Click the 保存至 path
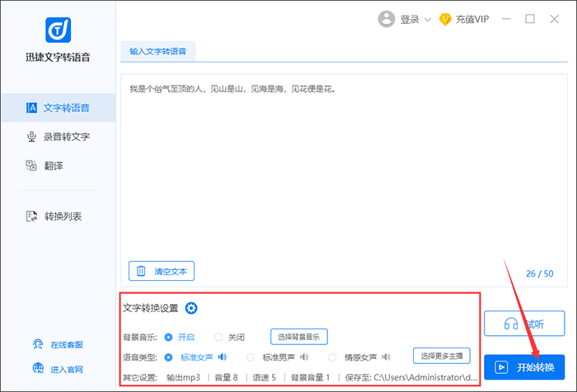 (x=411, y=378)
